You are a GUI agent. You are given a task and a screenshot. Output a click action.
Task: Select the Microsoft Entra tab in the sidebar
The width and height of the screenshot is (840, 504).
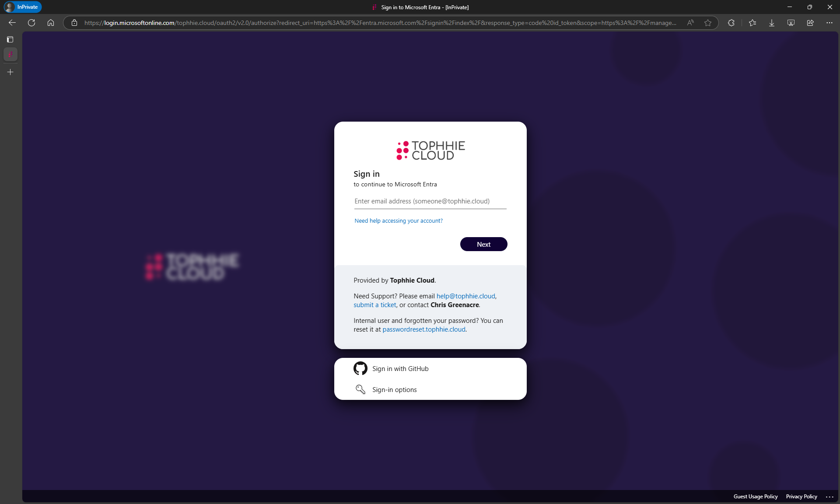10,54
